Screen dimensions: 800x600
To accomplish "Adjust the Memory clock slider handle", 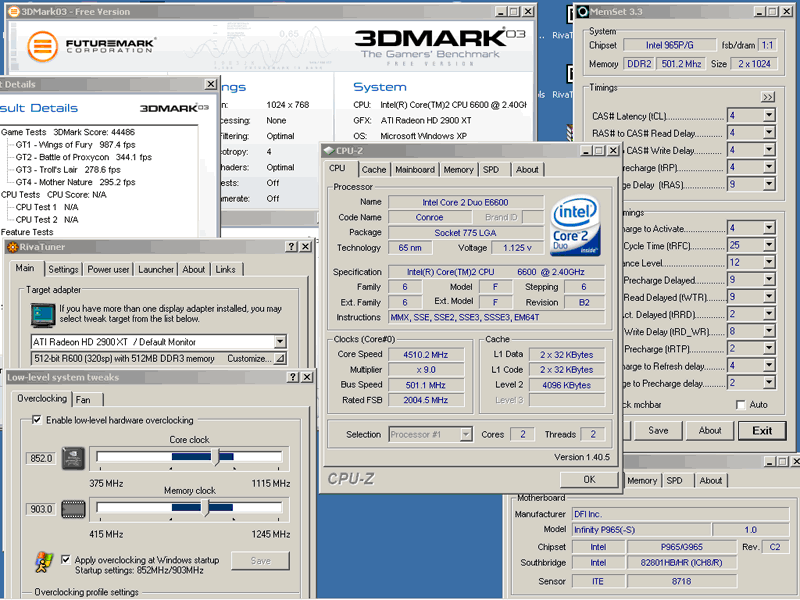I will (205, 508).
